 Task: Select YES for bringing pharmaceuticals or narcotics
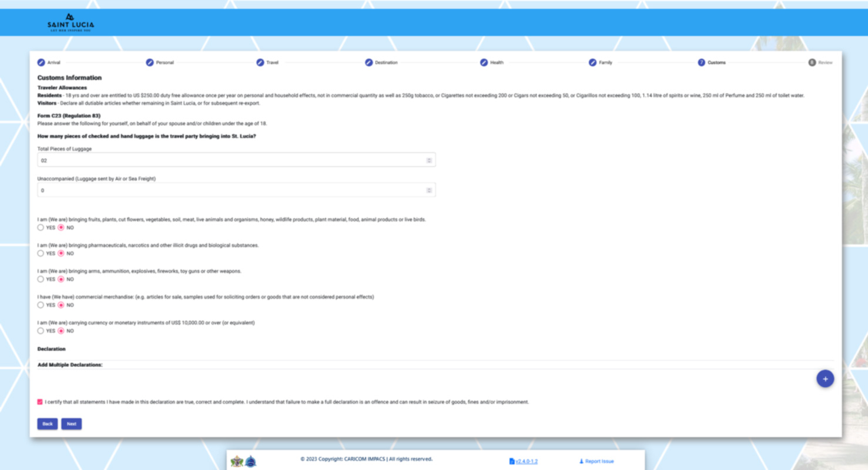click(41, 253)
